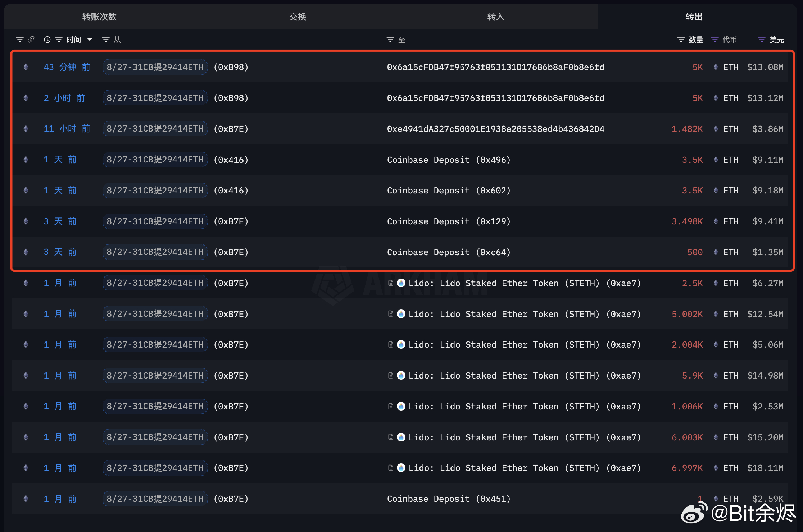Screen dimensions: 803x532
Task: Open the leftmost header filter beside the link icon
Action: click(x=20, y=40)
